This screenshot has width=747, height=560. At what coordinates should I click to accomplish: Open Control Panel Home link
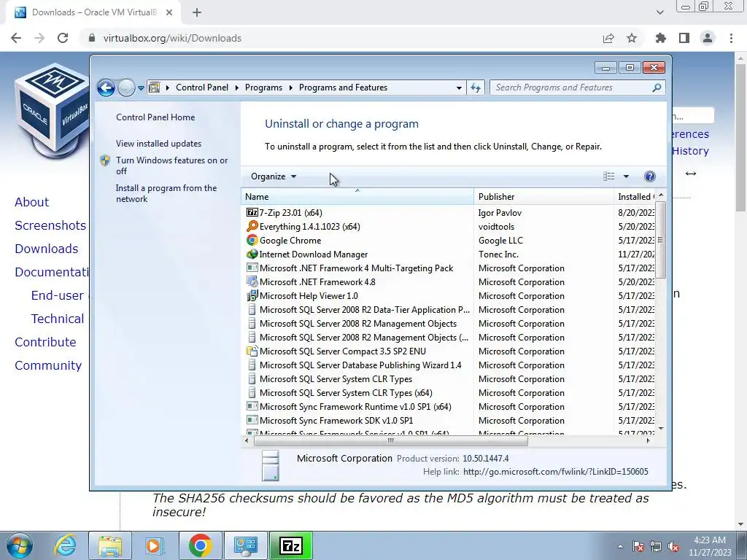click(x=155, y=117)
